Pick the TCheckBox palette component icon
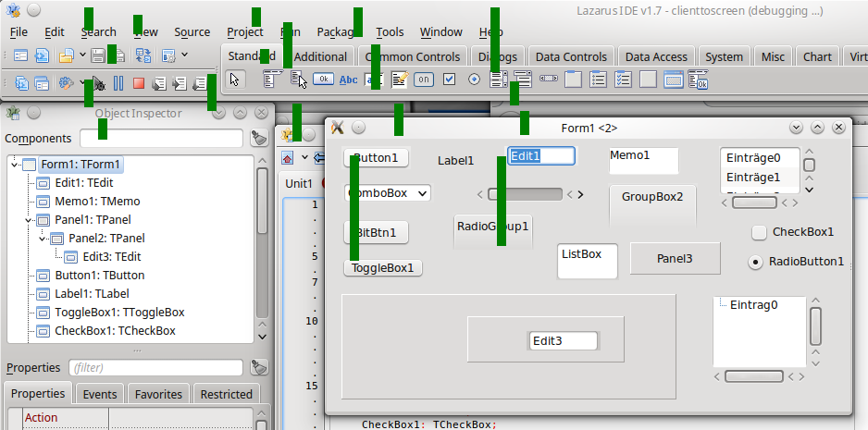 [x=449, y=80]
